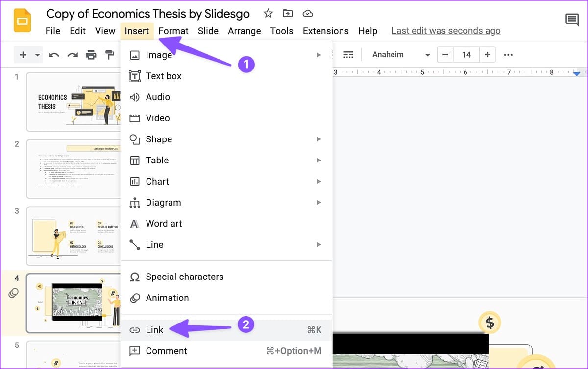Choose Word art from Insert menu
The height and width of the screenshot is (369, 588).
coord(226,223)
